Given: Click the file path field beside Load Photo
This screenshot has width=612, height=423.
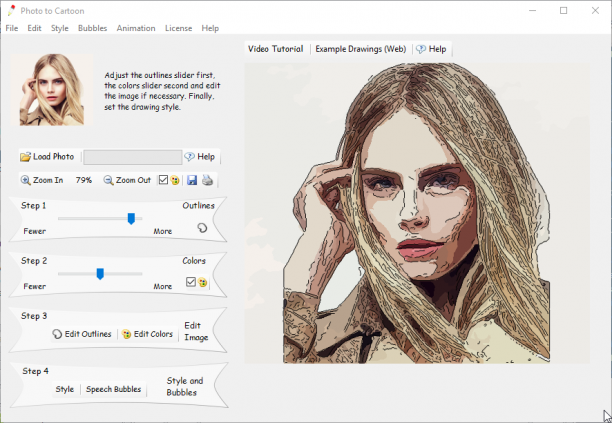Looking at the screenshot, I should tap(133, 157).
